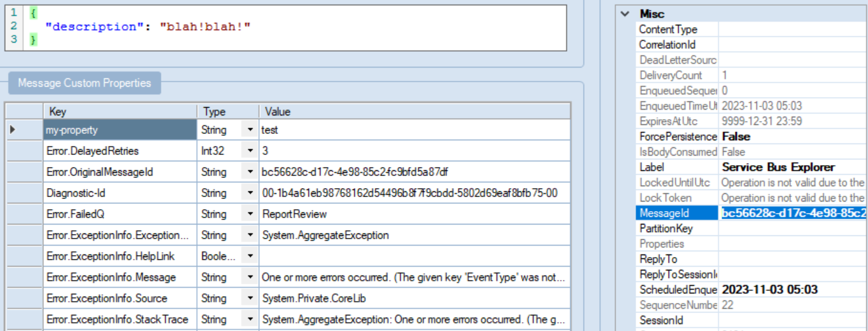This screenshot has height=331, width=868.
Task: Open Type dropdown for Error.ExceptionInfo.Message row
Action: [x=250, y=277]
